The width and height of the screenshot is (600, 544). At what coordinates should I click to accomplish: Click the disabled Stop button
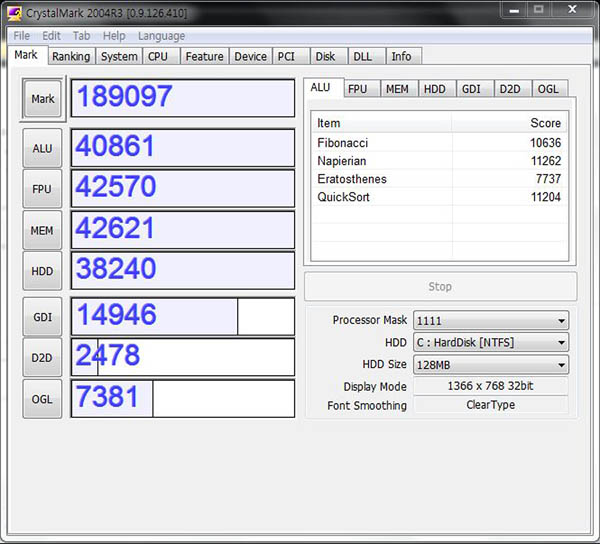pyautogui.click(x=440, y=287)
